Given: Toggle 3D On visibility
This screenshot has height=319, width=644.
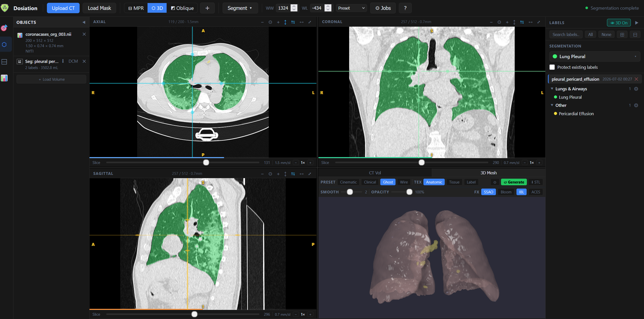Looking at the screenshot, I should click(619, 23).
